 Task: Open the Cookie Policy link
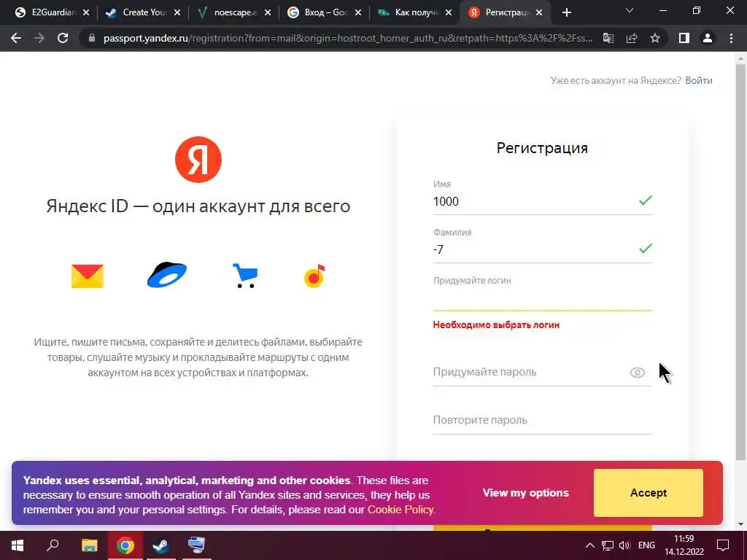click(x=400, y=510)
